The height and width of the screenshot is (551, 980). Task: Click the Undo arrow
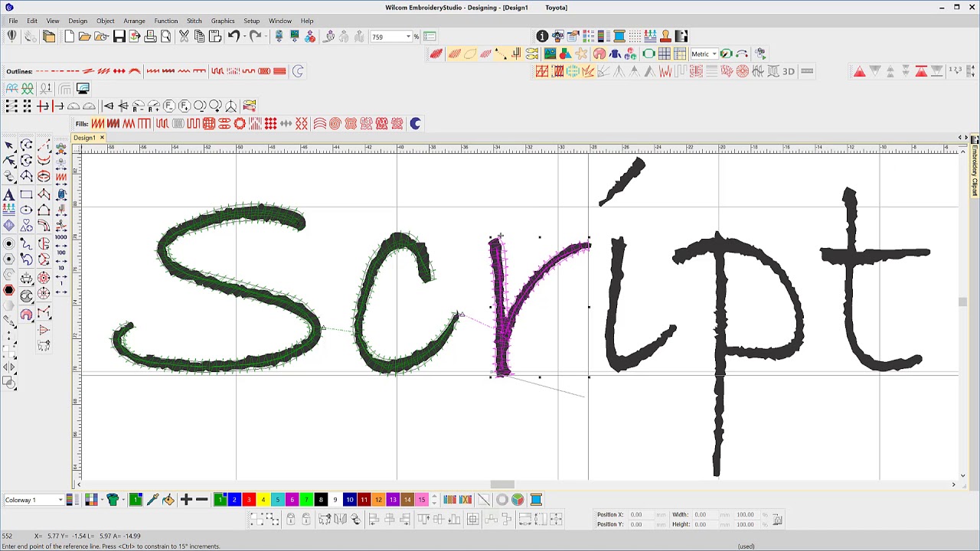click(x=234, y=37)
